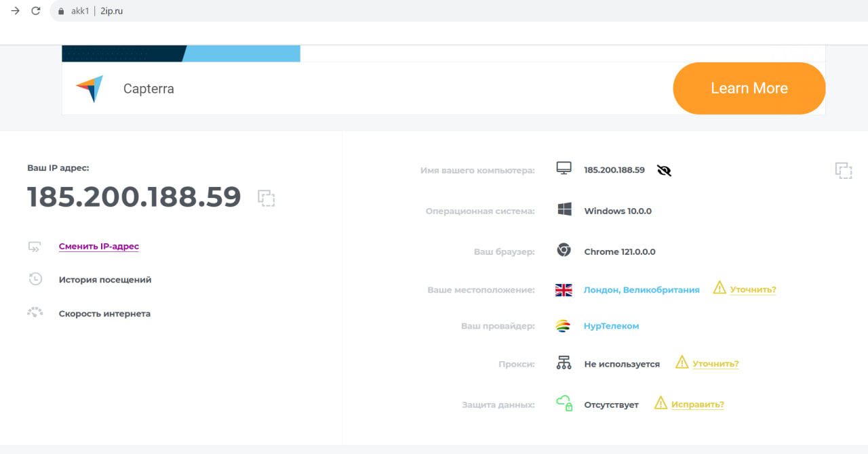868x454 pixels.
Task: Click the padlock site security icon
Action: [x=61, y=11]
